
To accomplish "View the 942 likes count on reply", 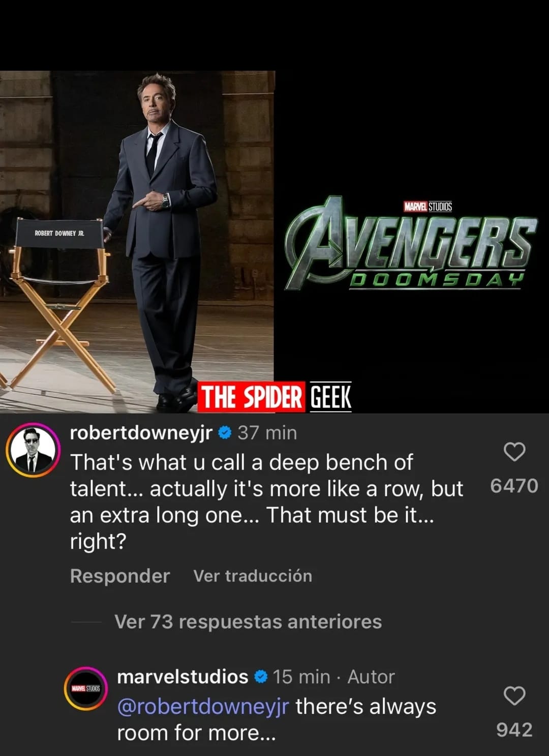I will pos(514,730).
